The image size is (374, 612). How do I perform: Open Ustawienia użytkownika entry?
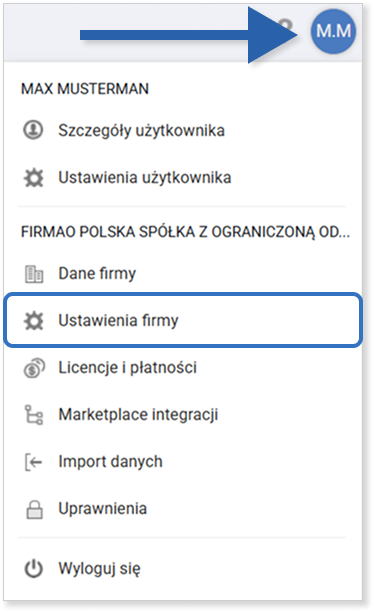182,178
